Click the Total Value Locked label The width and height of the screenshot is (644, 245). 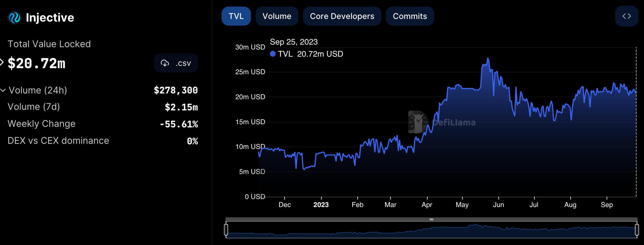(x=49, y=44)
